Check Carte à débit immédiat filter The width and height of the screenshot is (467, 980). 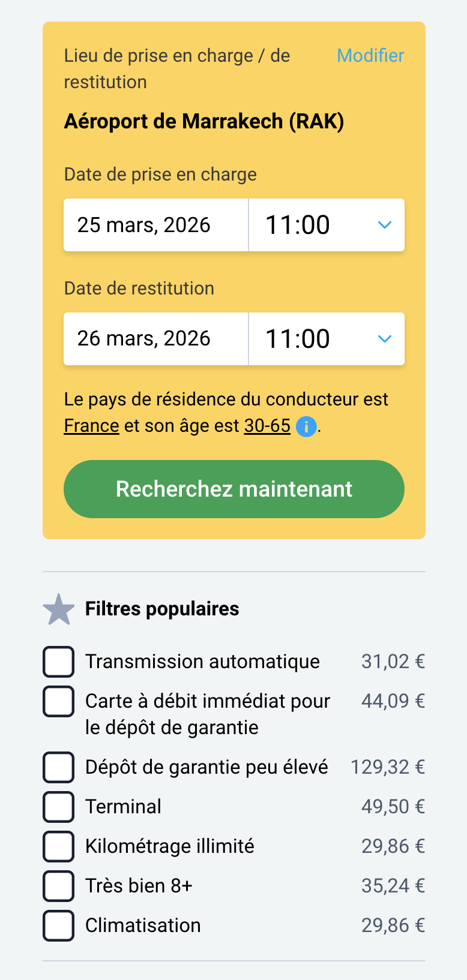[59, 701]
